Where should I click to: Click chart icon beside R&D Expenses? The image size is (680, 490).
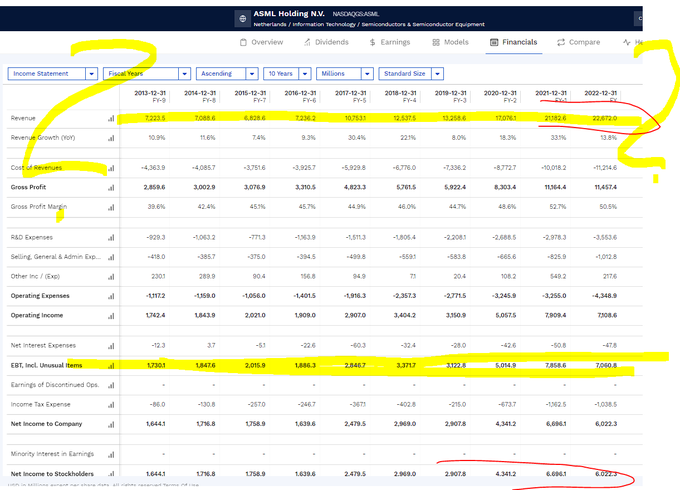(111, 238)
